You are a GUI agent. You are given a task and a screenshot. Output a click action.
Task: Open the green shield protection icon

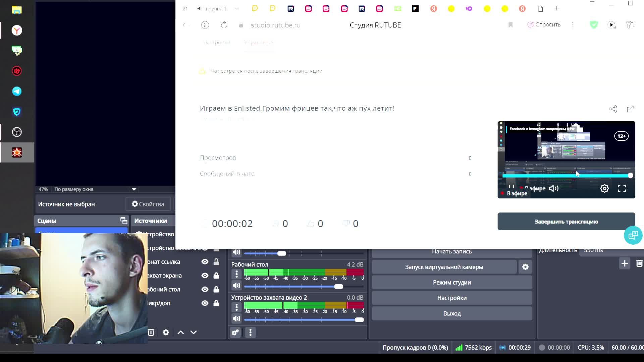(594, 24)
